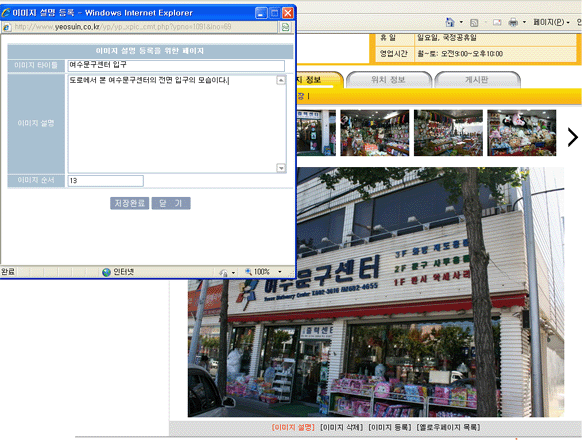The height and width of the screenshot is (440, 582).
Task: Click the description textarea scroll down arrow
Action: tap(281, 168)
